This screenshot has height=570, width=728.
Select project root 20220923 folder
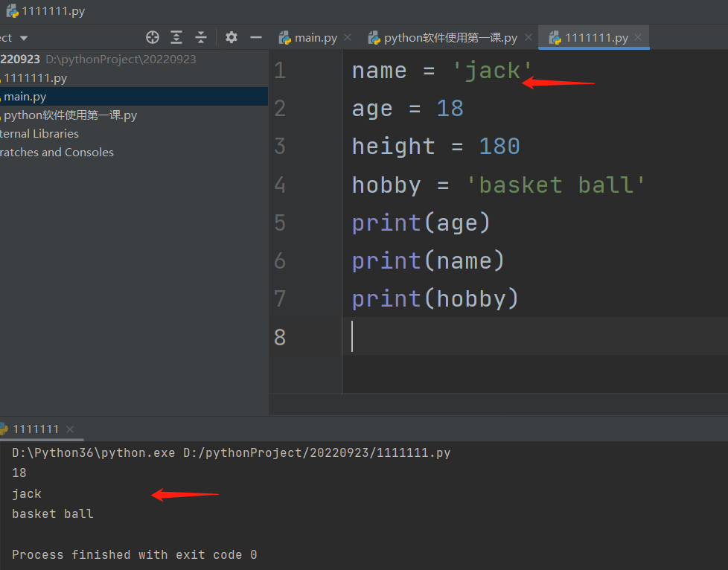(x=20, y=59)
